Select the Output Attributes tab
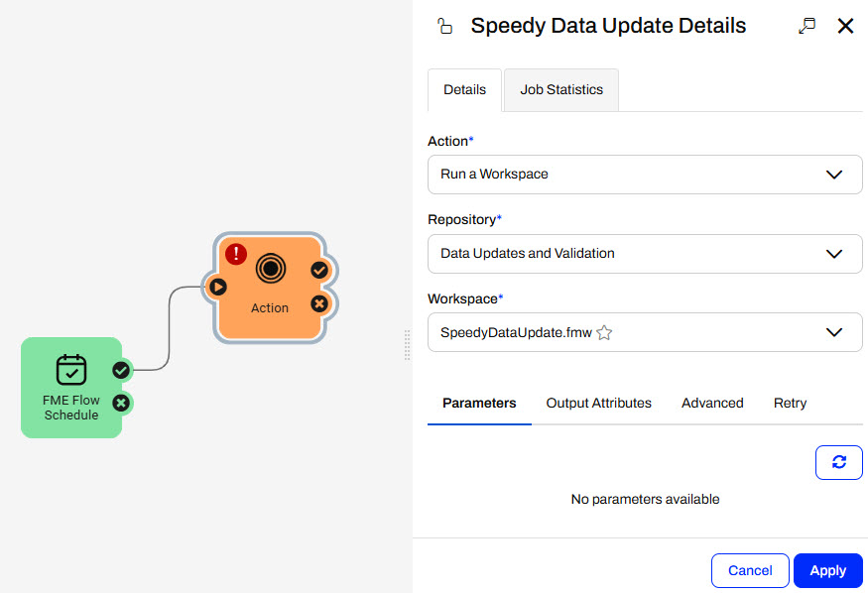This screenshot has width=868, height=593. tap(599, 404)
